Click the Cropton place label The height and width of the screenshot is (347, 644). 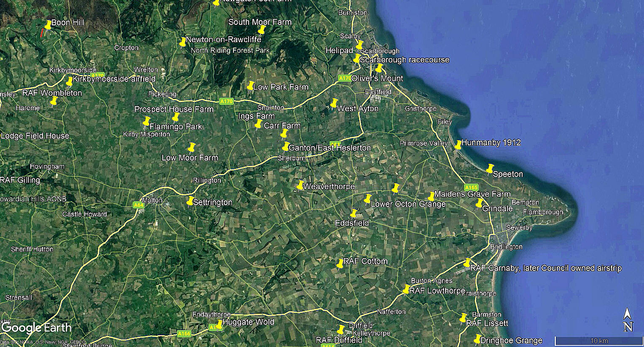126,48
